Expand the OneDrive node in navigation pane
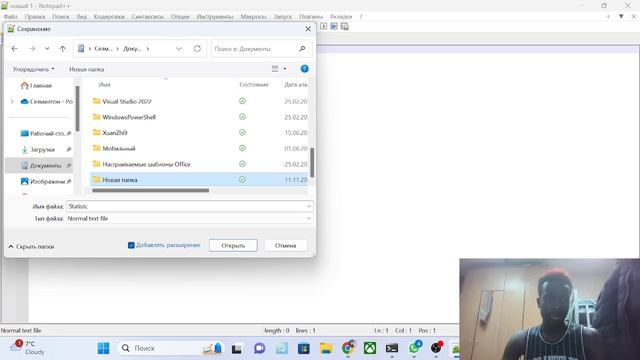 point(12,101)
